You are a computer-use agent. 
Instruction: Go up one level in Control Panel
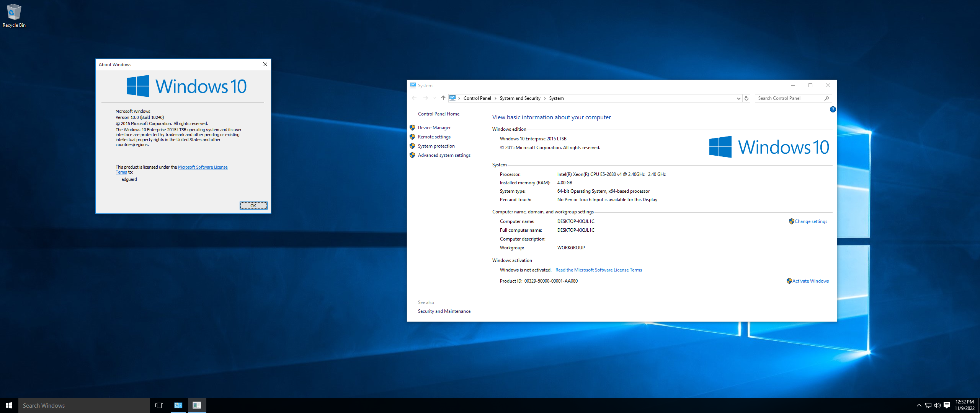[x=443, y=98]
